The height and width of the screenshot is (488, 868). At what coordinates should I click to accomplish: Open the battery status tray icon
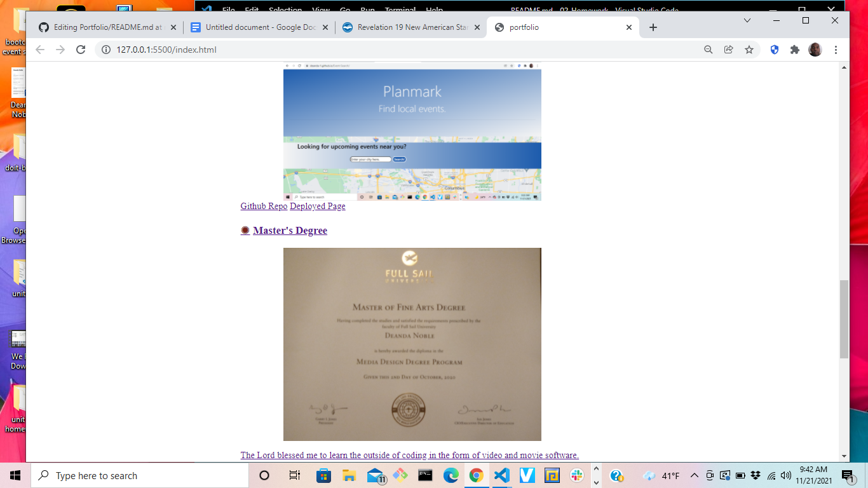coord(740,475)
